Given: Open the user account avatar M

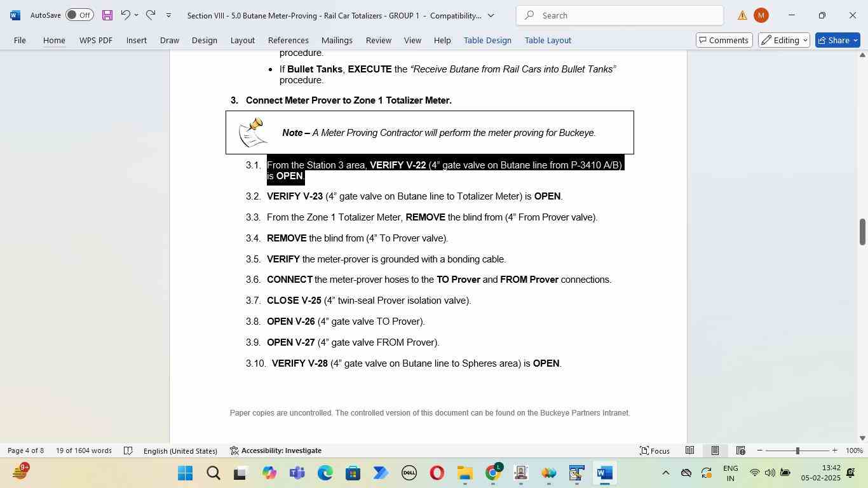Looking at the screenshot, I should 761,15.
